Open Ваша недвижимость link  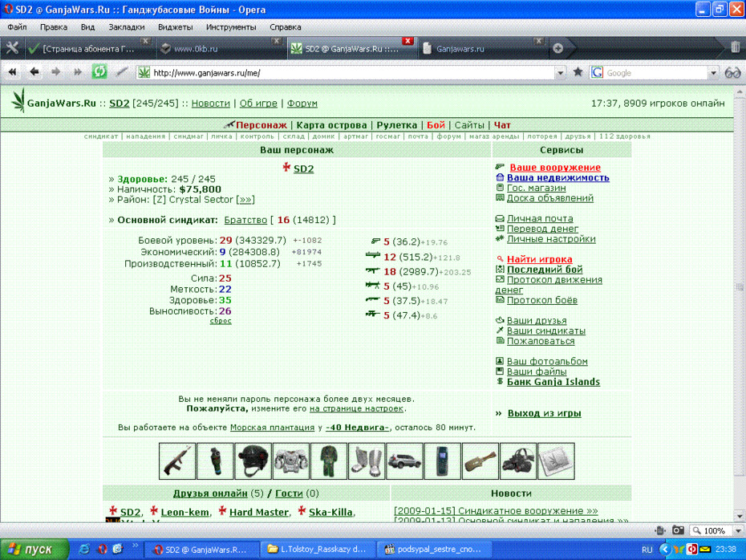coord(558,177)
